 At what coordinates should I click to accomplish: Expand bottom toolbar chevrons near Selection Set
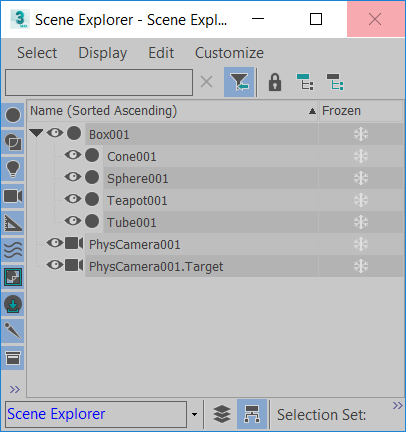398,405
